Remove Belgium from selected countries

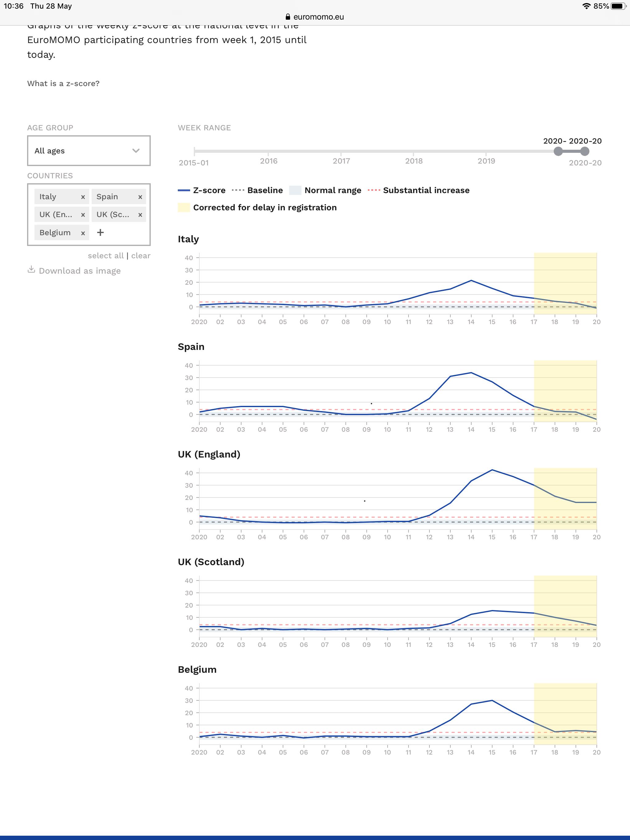(83, 233)
